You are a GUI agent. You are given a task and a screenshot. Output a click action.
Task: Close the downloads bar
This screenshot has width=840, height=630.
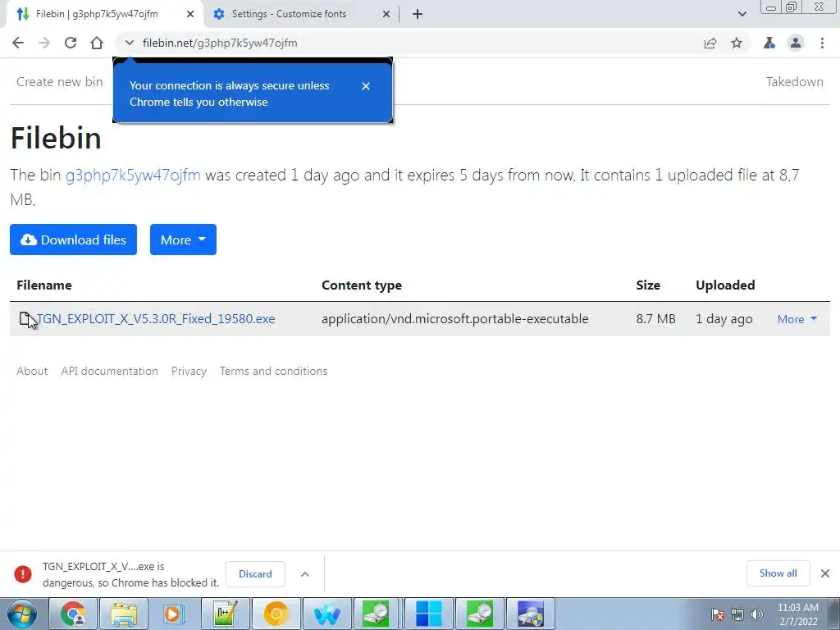(x=825, y=573)
